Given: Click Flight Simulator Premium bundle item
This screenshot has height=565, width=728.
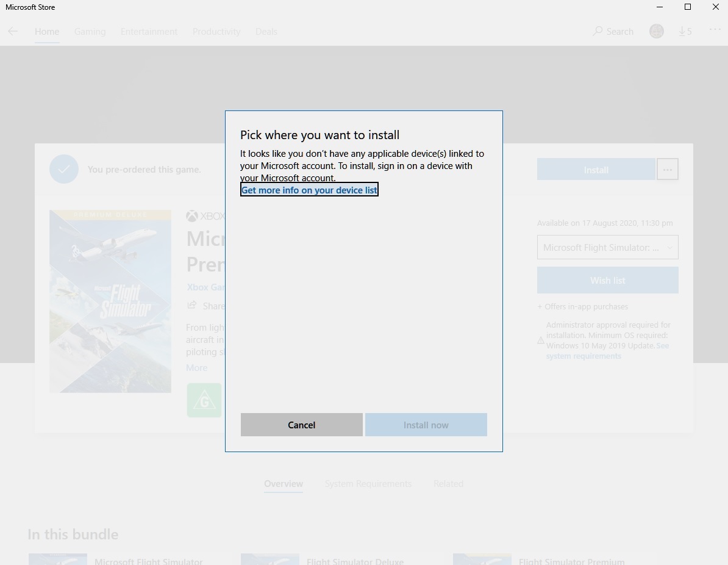Looking at the screenshot, I should coord(554,559).
